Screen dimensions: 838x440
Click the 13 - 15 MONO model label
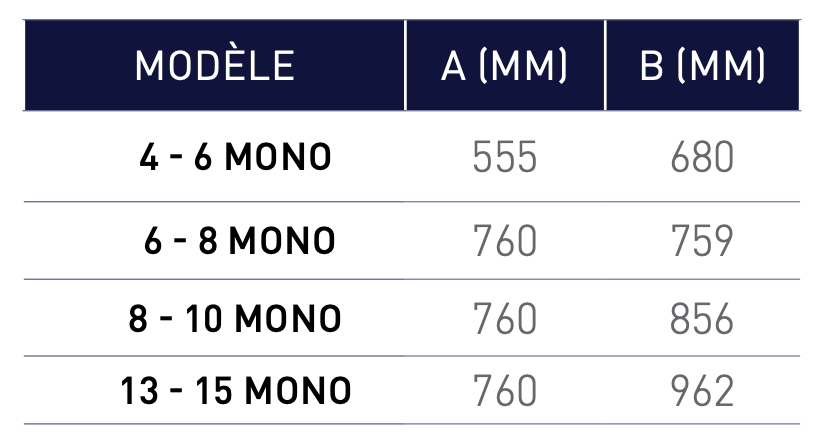236,390
